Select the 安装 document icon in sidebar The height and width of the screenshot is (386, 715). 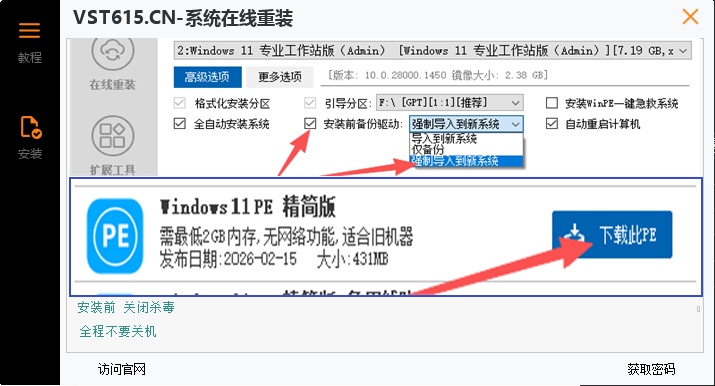click(31, 127)
